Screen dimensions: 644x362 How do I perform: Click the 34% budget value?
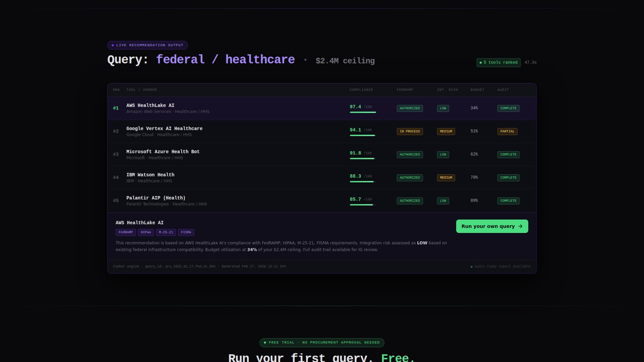pos(474,108)
